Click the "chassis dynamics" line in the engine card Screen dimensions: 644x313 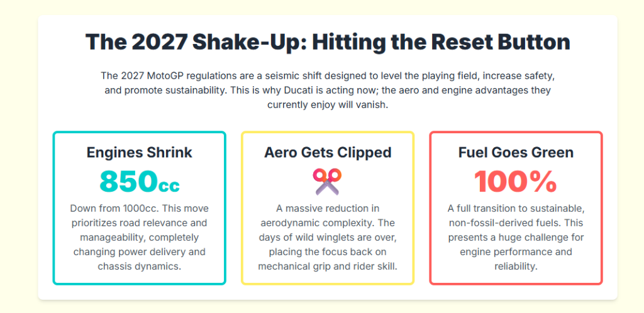pos(139,266)
